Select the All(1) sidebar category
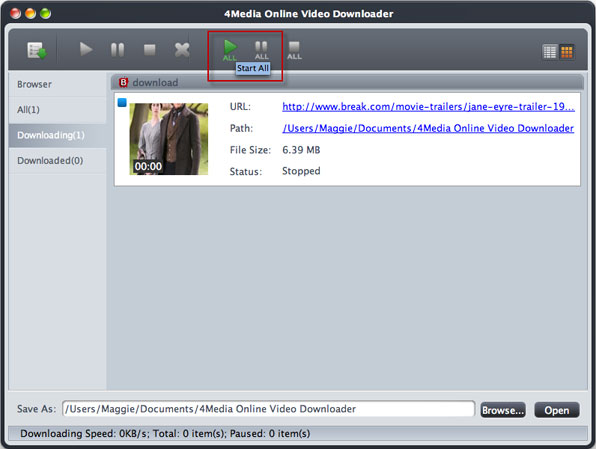The width and height of the screenshot is (596, 449). click(57, 110)
